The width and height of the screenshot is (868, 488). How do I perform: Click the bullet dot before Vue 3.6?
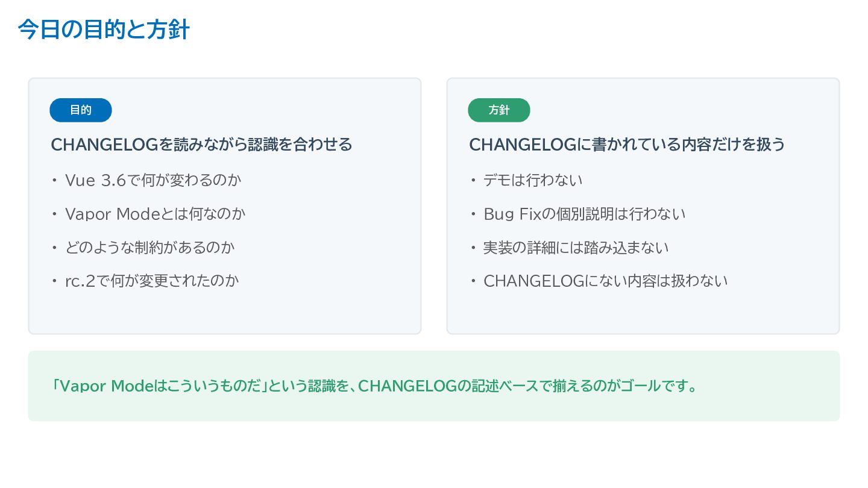click(55, 180)
